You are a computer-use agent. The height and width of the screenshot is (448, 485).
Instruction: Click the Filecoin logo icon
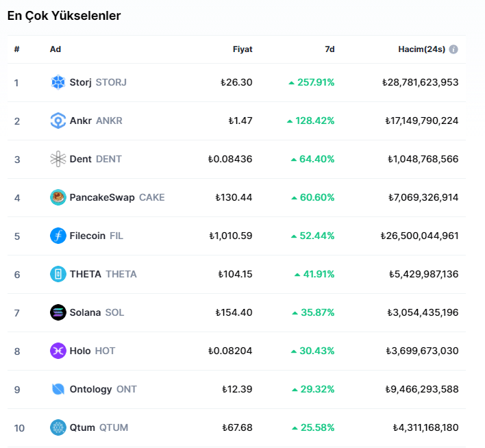tap(58, 236)
